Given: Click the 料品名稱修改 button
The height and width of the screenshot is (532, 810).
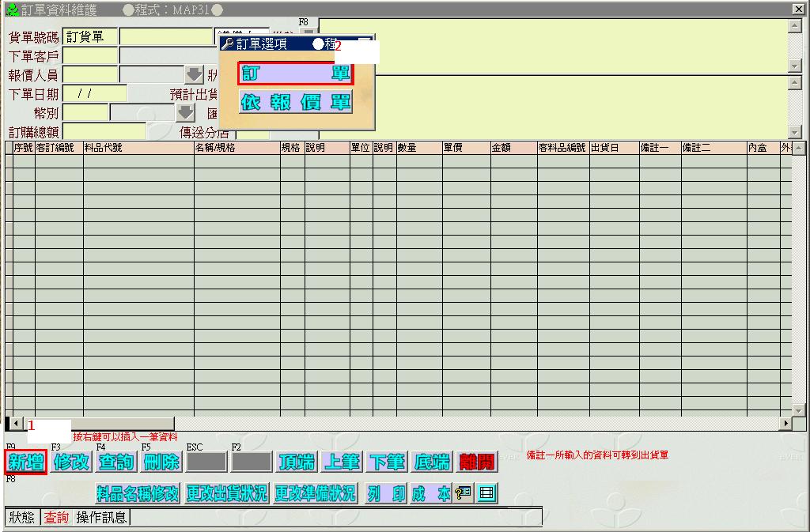Looking at the screenshot, I should (x=138, y=494).
